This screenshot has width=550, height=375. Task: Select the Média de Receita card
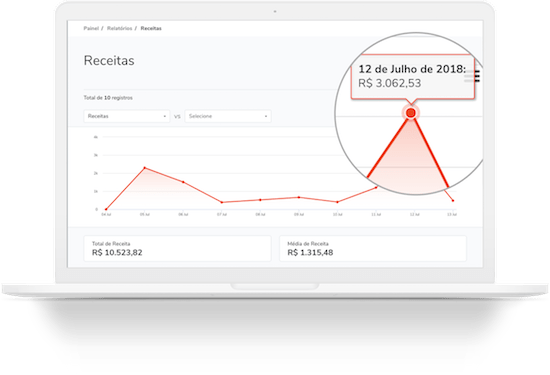pos(373,248)
